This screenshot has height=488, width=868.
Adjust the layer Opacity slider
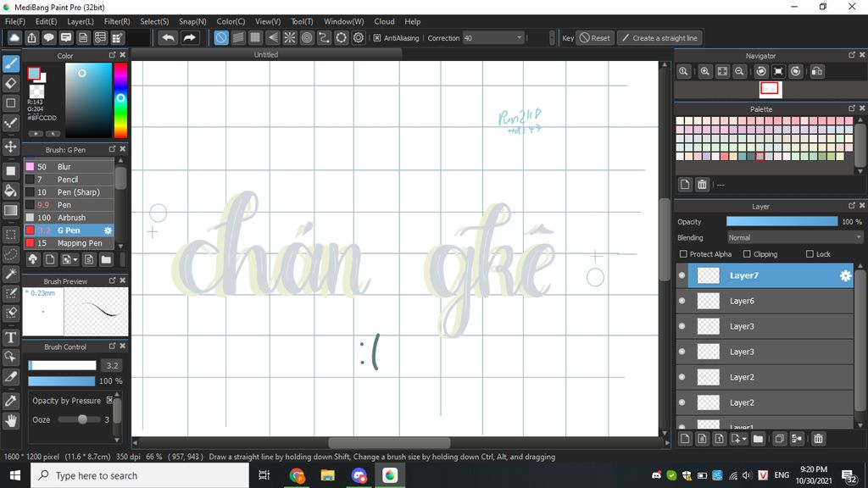782,221
